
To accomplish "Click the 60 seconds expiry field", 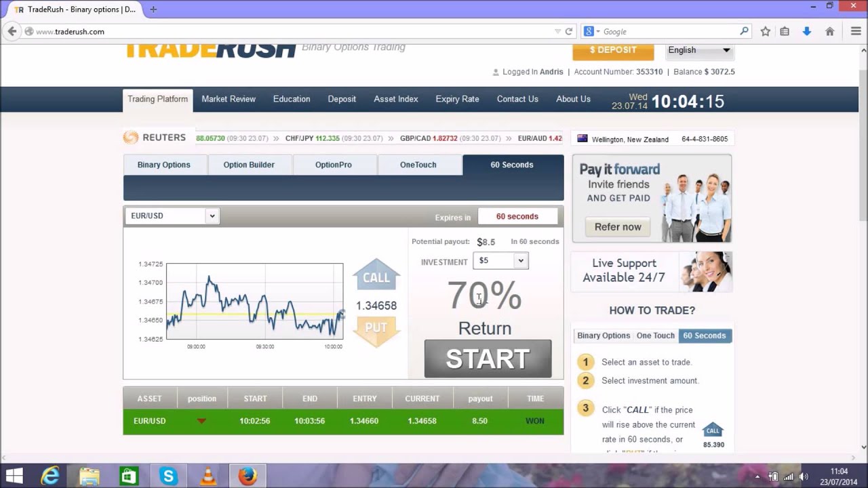I will pos(517,216).
